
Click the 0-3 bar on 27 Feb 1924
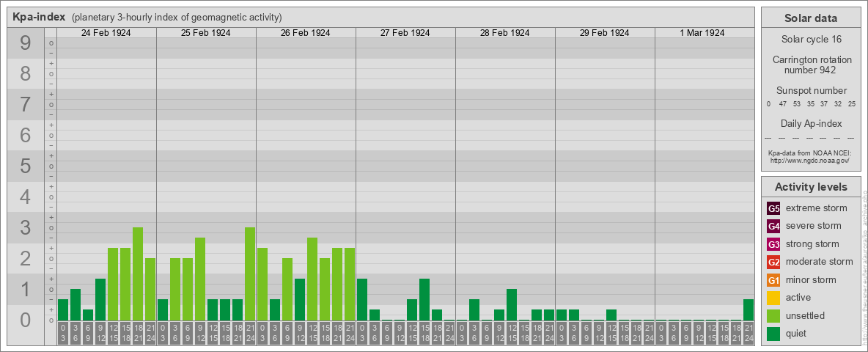(362, 299)
